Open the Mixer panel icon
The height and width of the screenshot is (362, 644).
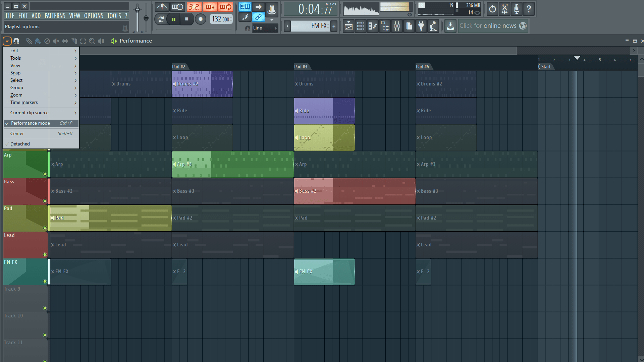click(x=397, y=26)
